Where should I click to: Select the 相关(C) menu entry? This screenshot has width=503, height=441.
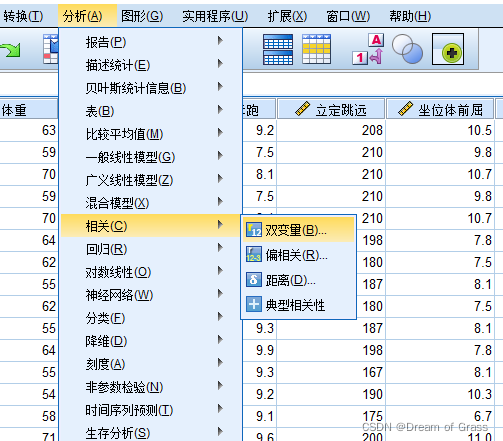point(151,226)
